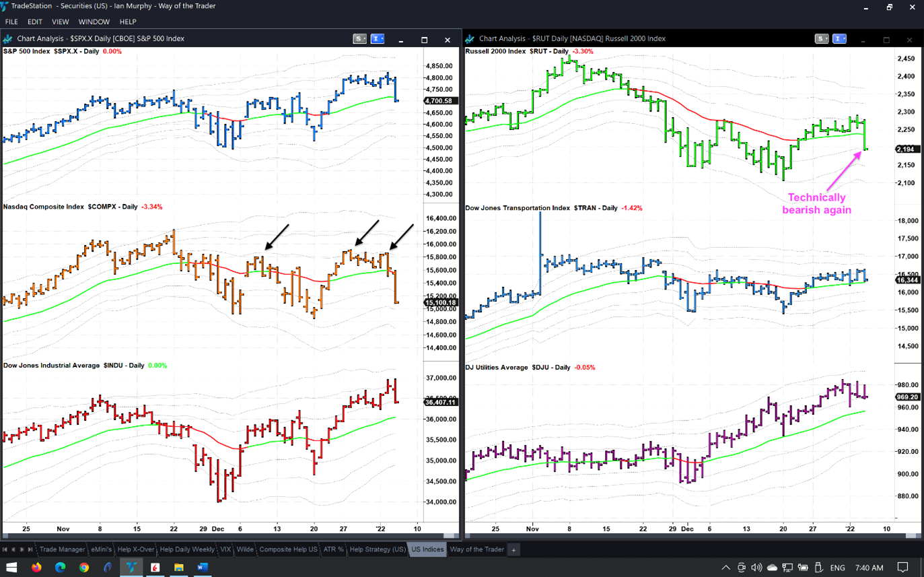
Task: Click the Nasdaq price label 15,100.18
Action: [441, 303]
